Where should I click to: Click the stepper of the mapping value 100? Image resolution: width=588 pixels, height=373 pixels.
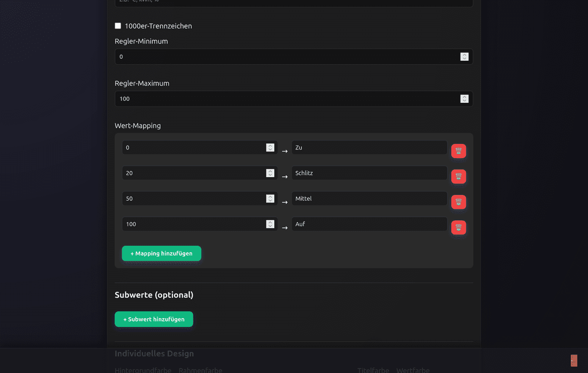point(270,224)
